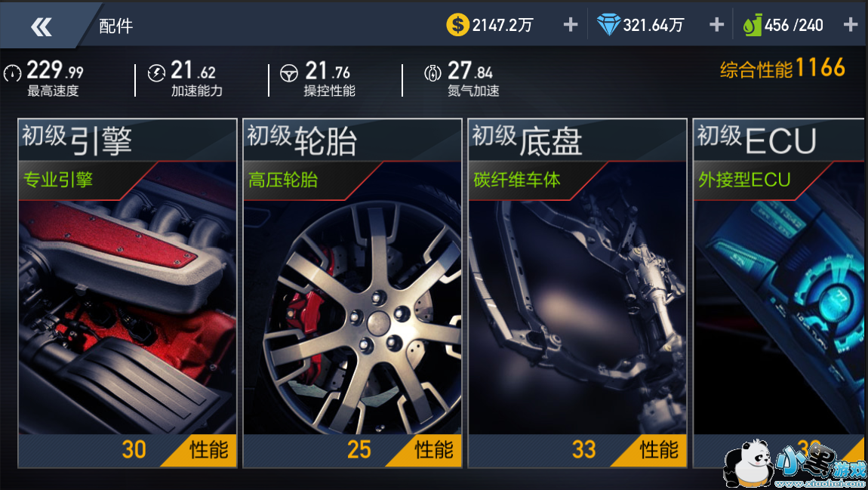Viewport: 868px width, 490px height.
Task: Go back with the double-chevron arrow
Action: pos(42,26)
